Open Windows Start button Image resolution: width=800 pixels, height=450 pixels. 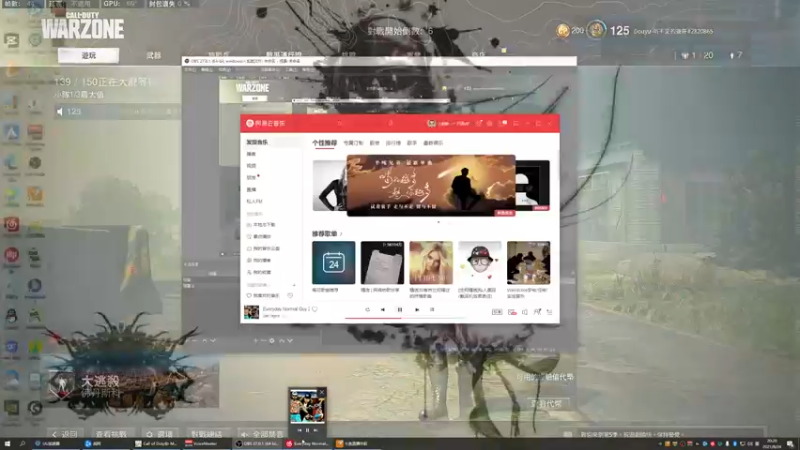(7, 444)
